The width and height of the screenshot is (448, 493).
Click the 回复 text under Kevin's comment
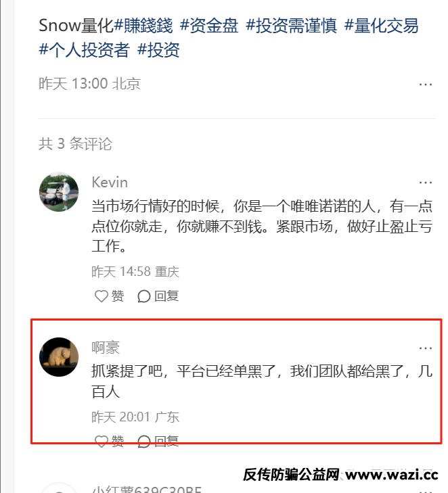[x=166, y=296]
